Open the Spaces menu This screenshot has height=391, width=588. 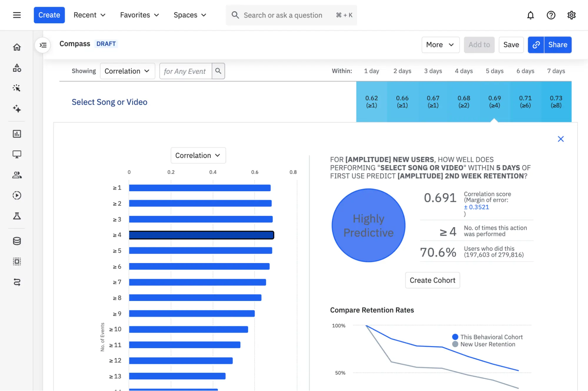(190, 15)
